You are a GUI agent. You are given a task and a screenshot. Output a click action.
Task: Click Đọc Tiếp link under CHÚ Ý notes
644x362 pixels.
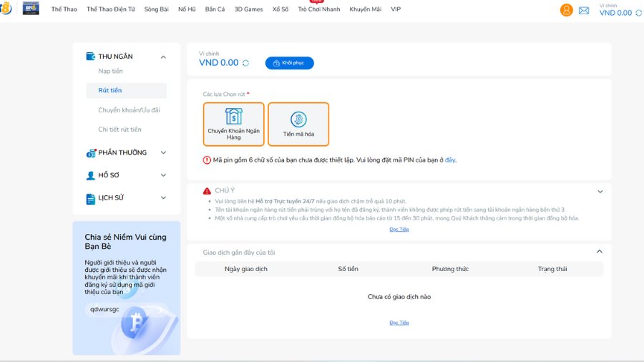pyautogui.click(x=399, y=230)
